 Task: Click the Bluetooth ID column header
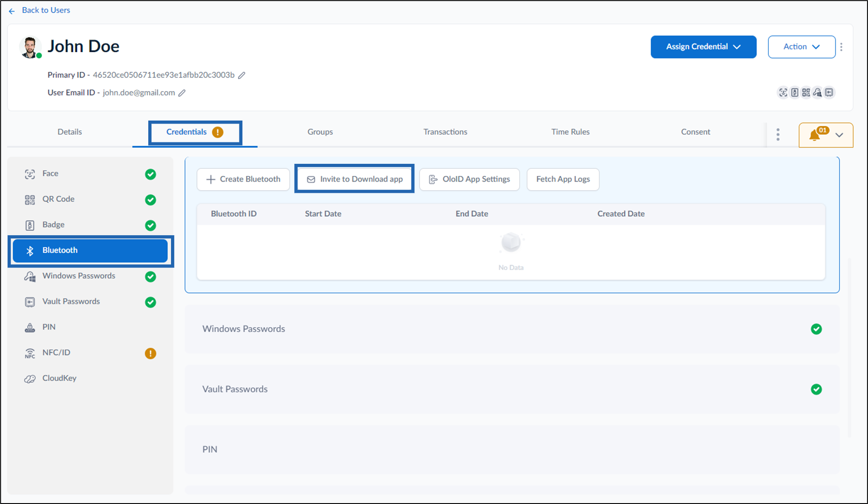[x=234, y=214]
